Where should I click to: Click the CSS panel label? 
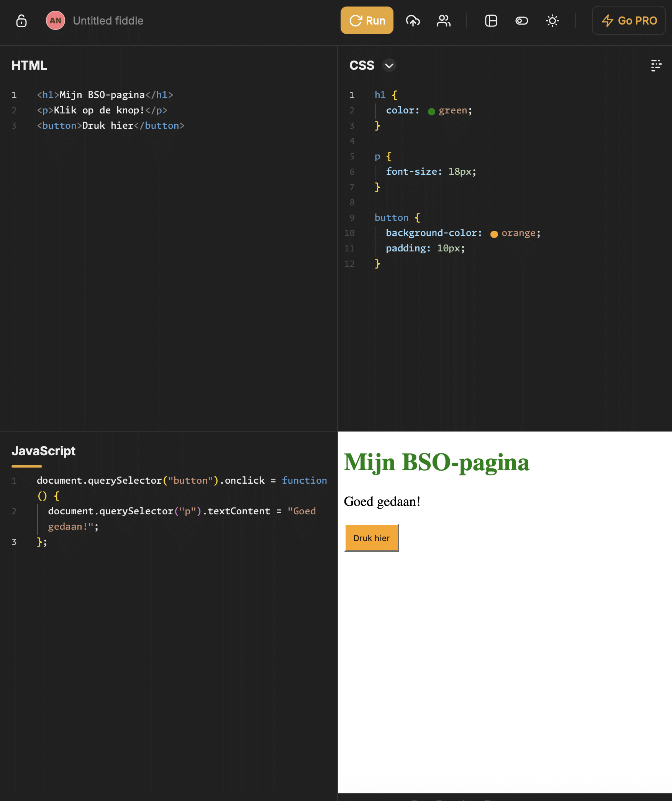[361, 66]
